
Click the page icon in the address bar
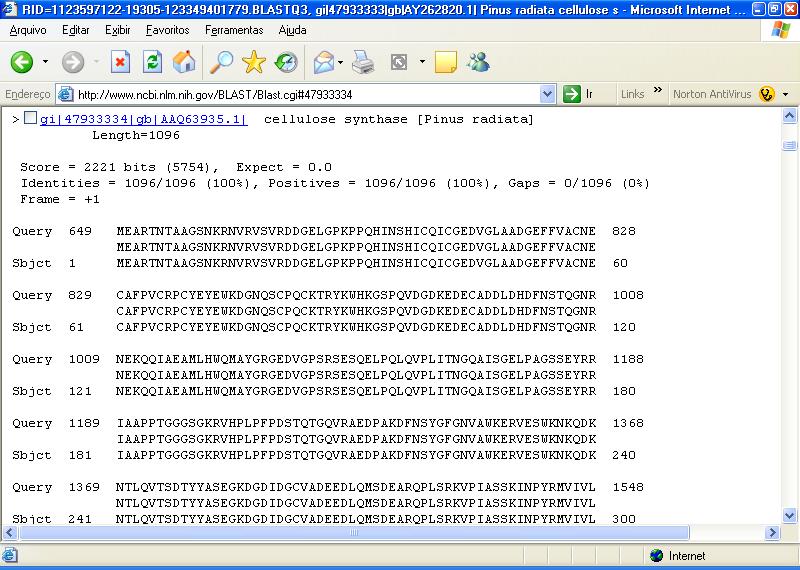(x=66, y=94)
